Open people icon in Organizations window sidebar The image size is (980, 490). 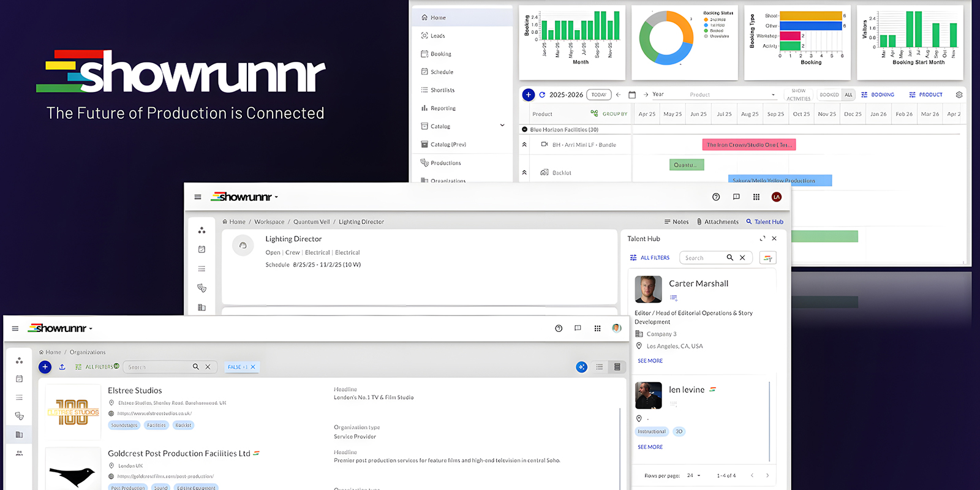pyautogui.click(x=19, y=453)
